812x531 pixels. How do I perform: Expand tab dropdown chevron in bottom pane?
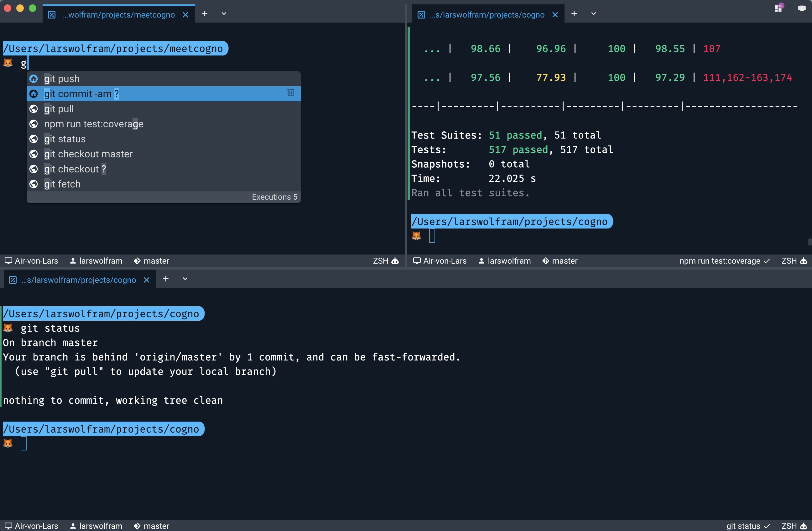tap(185, 279)
